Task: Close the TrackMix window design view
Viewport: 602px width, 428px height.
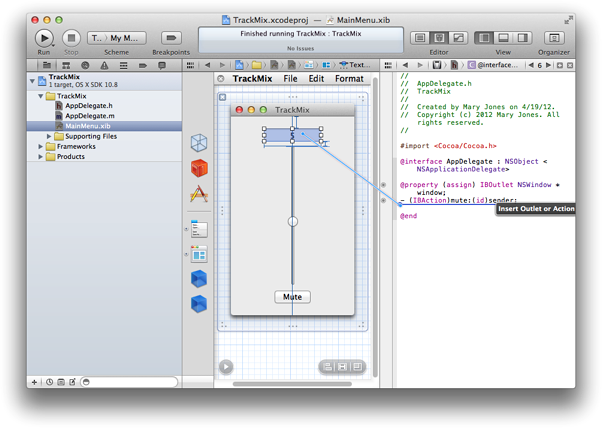Action: [x=223, y=97]
